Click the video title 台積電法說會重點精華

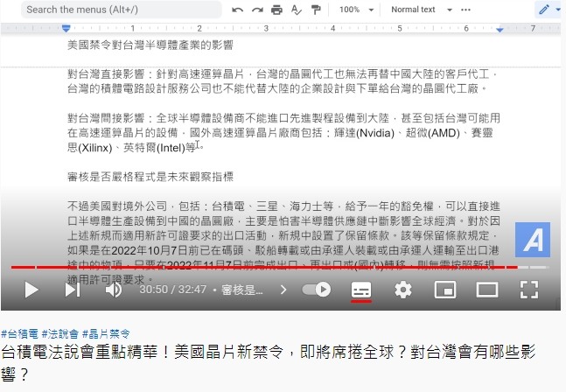coord(268,363)
